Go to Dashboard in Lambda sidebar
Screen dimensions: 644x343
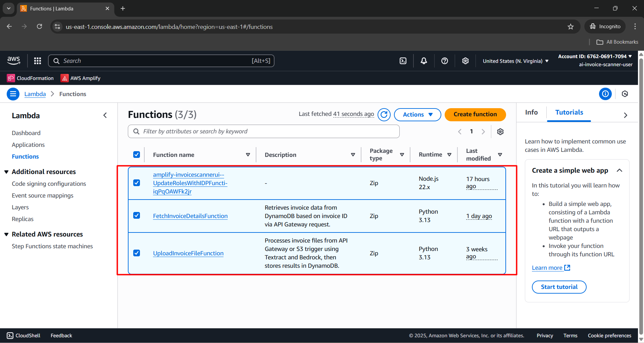click(x=26, y=133)
